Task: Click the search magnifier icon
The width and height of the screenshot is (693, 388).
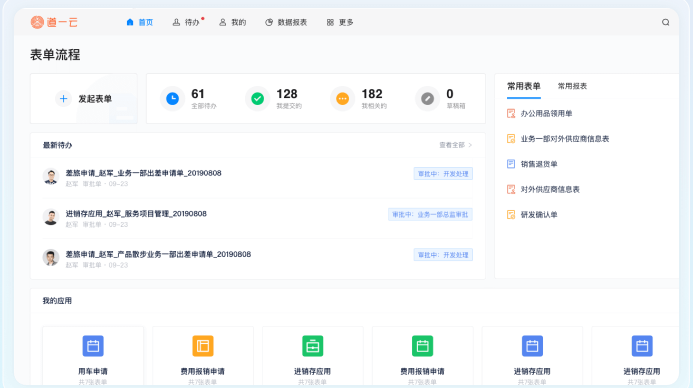Action: [666, 22]
